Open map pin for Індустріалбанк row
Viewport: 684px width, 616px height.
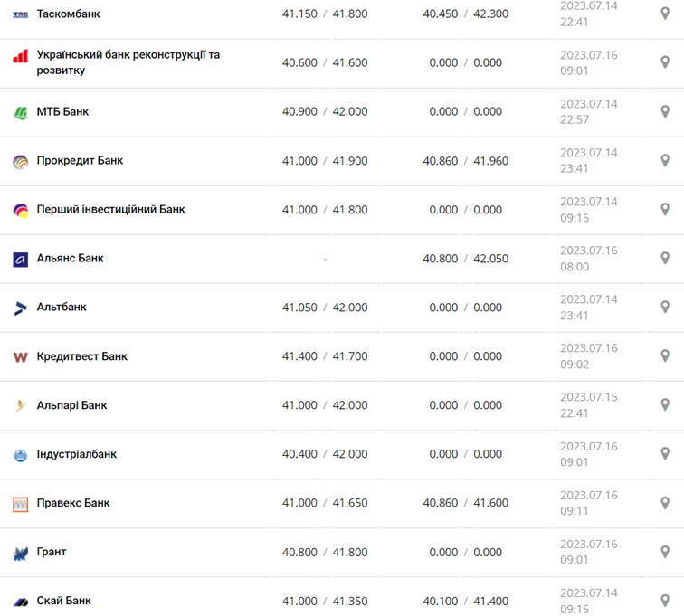point(665,454)
